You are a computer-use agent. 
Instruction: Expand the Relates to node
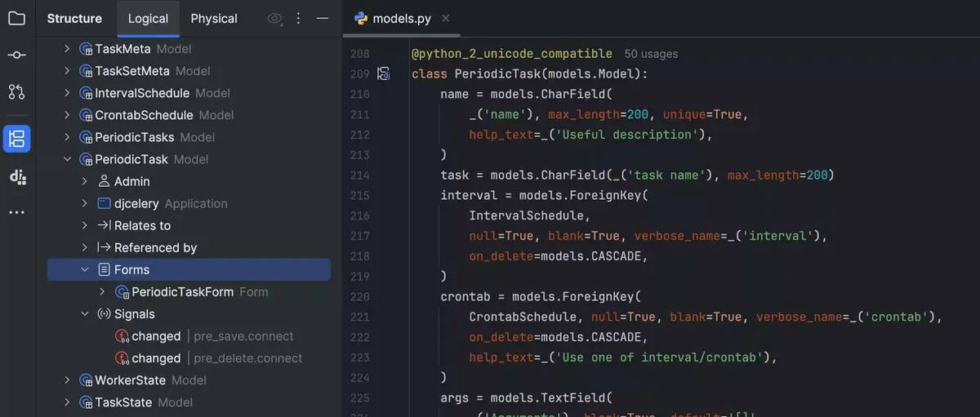pyautogui.click(x=85, y=225)
